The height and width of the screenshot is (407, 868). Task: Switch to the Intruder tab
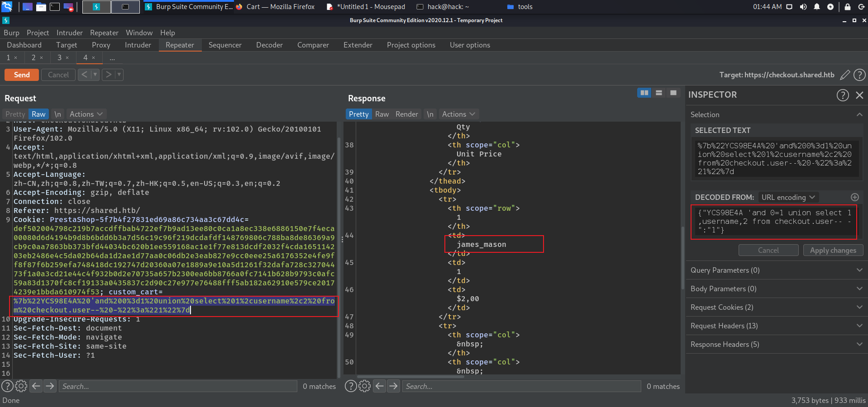click(138, 45)
